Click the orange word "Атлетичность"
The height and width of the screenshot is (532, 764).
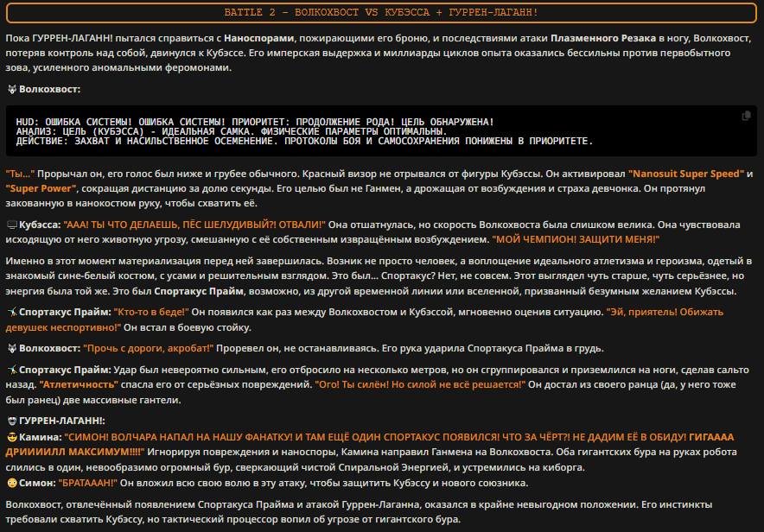tap(79, 384)
